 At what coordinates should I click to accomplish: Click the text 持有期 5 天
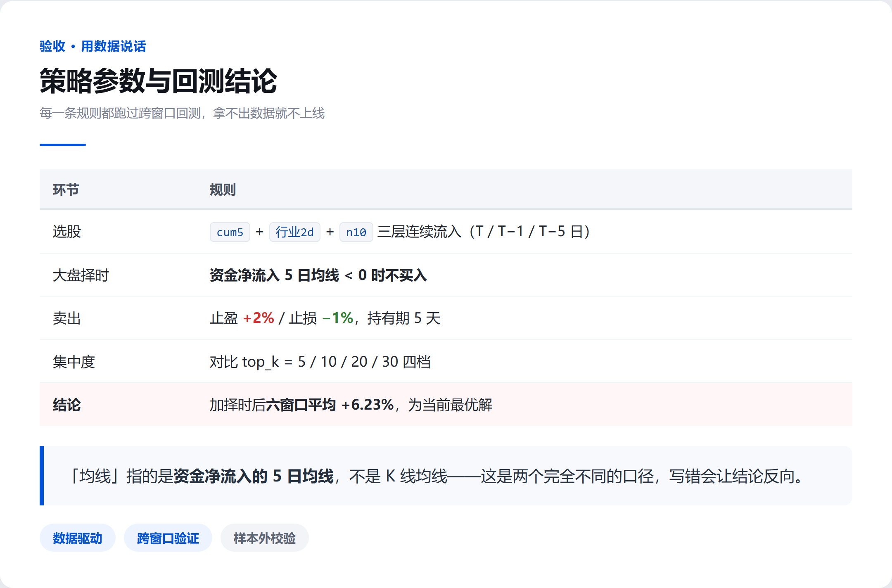[x=404, y=318]
